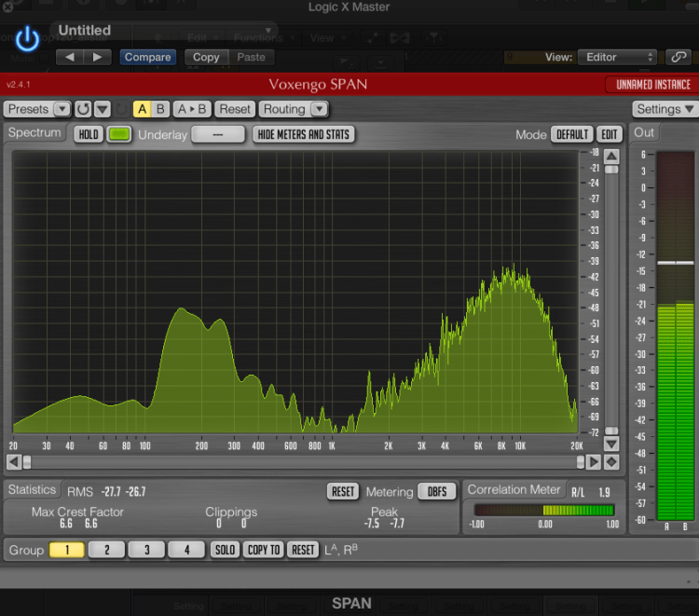This screenshot has width=699, height=616.
Task: Click the RMS value -27.7
Action: pos(111,492)
